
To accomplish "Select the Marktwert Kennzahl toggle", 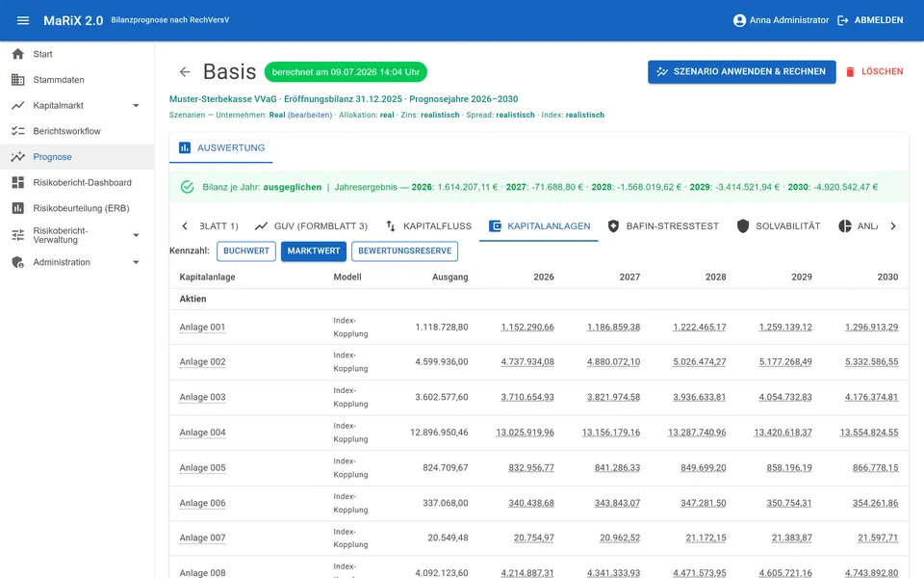I will pos(314,250).
